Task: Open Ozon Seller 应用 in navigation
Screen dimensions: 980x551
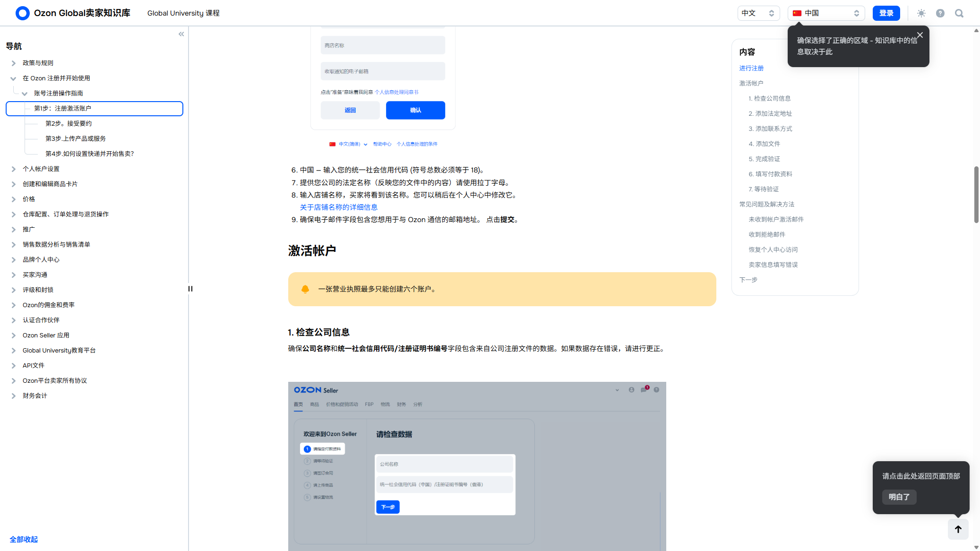Action: coord(46,335)
